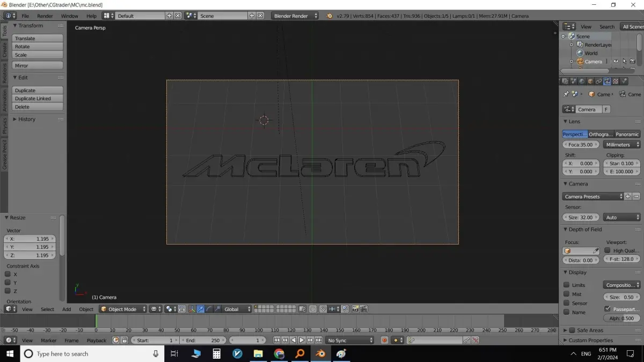Click the use preview range clock icon
Image resolution: width=644 pixels, height=362 pixels.
point(116,340)
